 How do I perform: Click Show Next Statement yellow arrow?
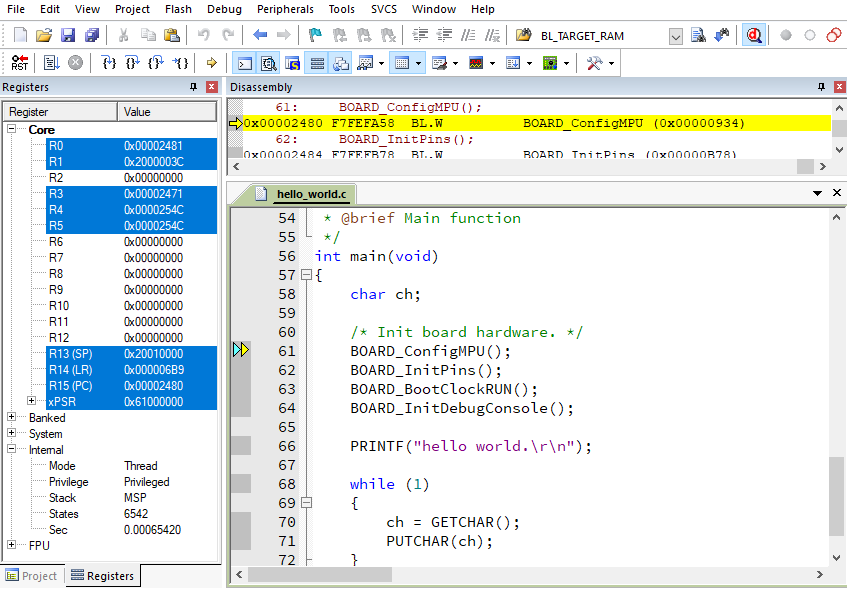[x=211, y=63]
